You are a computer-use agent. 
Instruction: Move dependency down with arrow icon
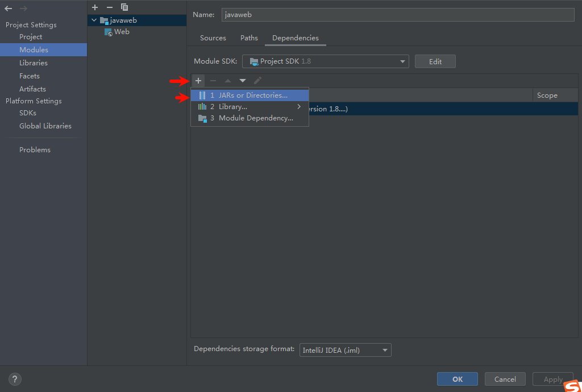[x=243, y=81]
